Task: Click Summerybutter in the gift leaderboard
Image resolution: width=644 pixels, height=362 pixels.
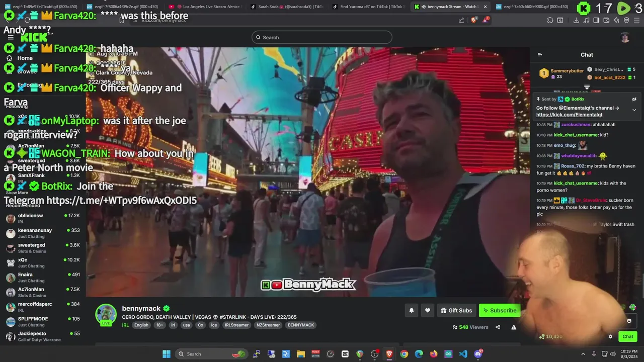Action: 567,71
